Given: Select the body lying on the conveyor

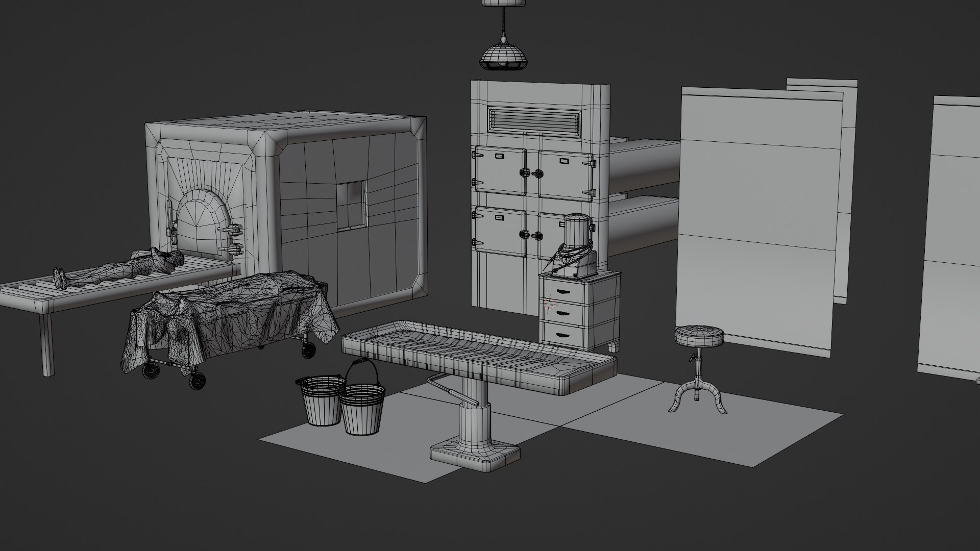Looking at the screenshot, I should pos(118,267).
